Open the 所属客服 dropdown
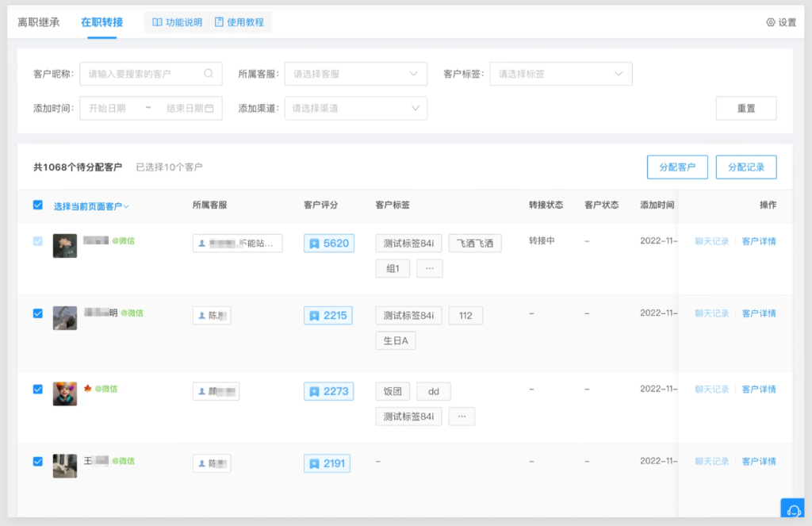 coord(356,74)
